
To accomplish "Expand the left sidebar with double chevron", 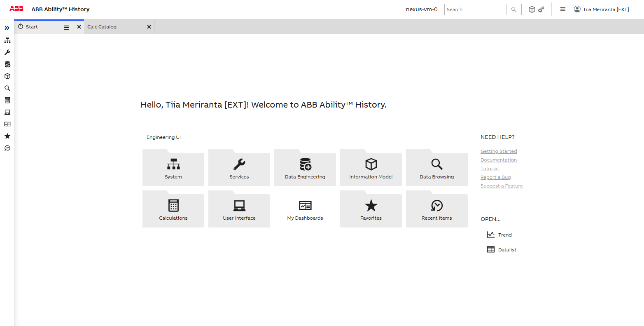I will click(x=7, y=28).
